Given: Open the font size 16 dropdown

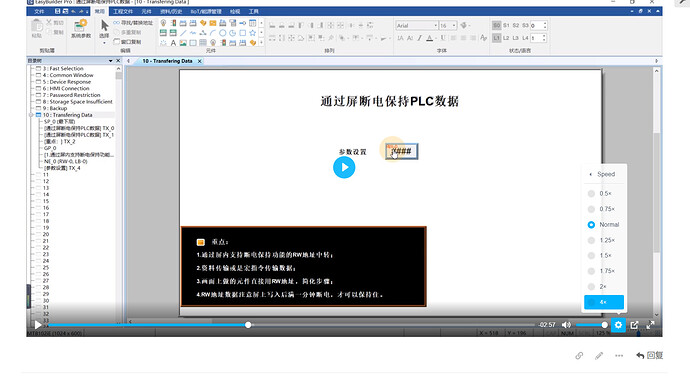Looking at the screenshot, I should 454,26.
